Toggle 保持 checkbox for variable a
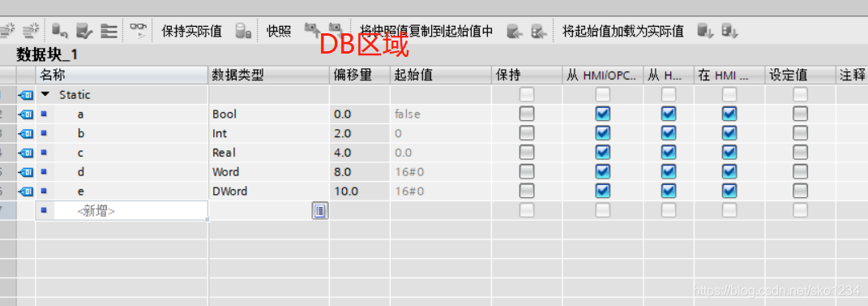 [527, 114]
